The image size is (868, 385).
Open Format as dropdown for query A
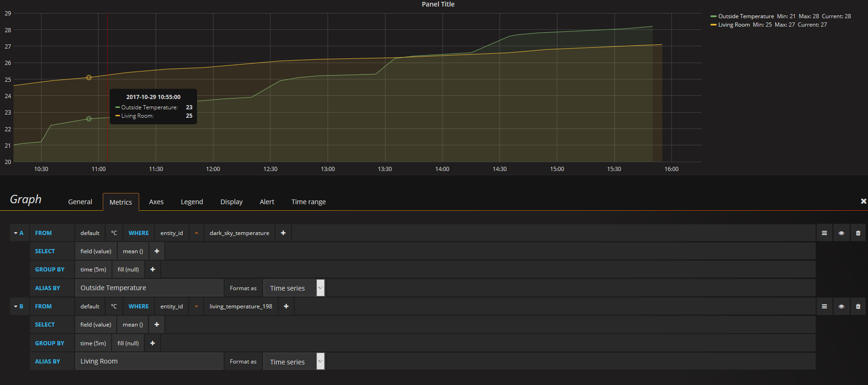[294, 288]
